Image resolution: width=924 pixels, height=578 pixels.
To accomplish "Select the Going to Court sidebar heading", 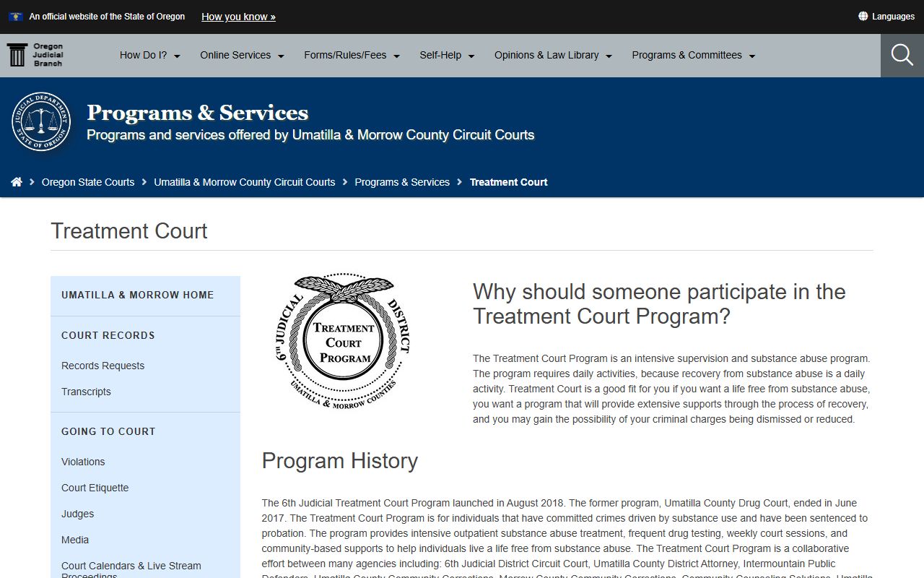I will (108, 431).
